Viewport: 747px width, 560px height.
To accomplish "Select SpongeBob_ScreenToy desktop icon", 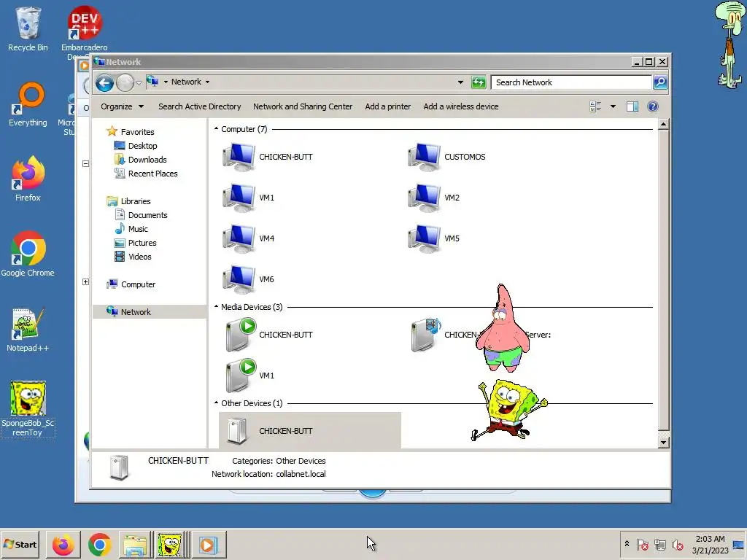I will pyautogui.click(x=28, y=408).
